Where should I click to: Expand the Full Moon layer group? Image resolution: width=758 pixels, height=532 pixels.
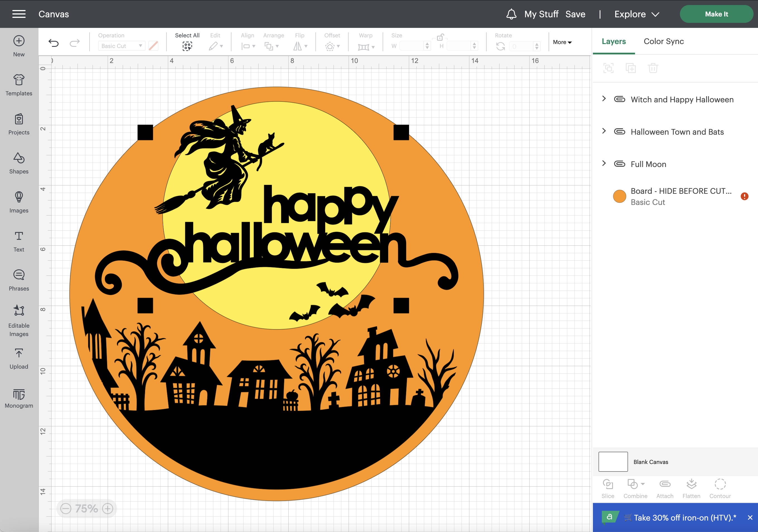[604, 163]
